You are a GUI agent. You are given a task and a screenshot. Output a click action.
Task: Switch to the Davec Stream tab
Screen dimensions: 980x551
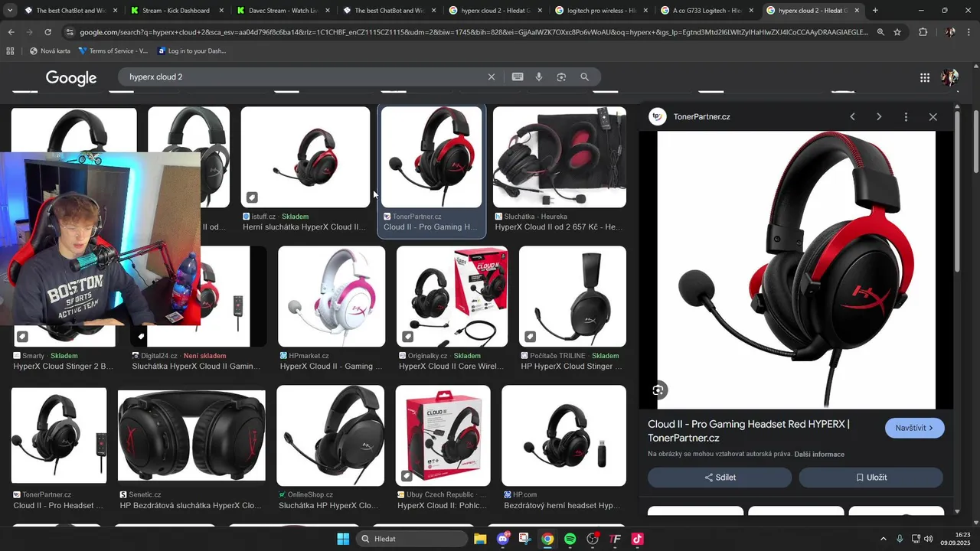pyautogui.click(x=282, y=11)
